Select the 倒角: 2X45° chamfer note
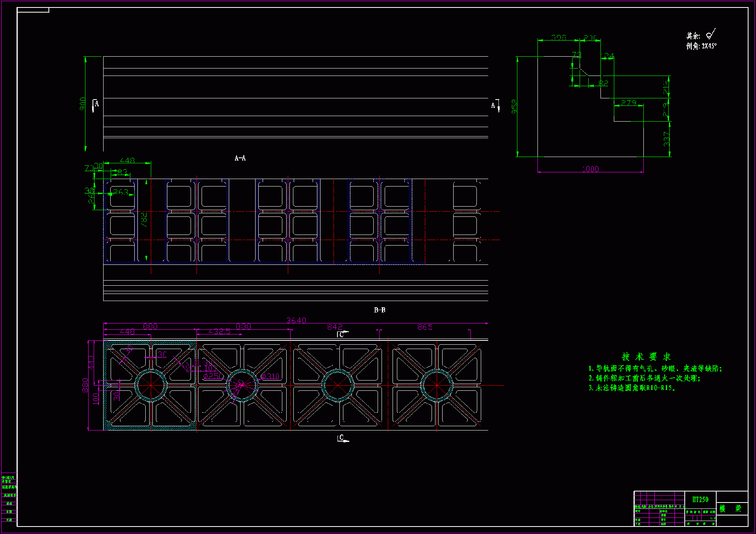Viewport: 756px width, 534px height. click(701, 46)
